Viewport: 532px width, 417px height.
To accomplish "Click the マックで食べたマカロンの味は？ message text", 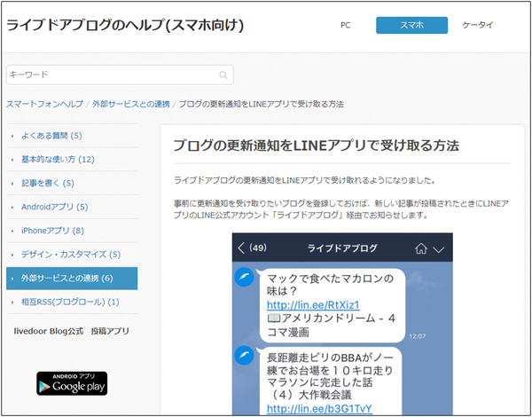I will tap(330, 286).
